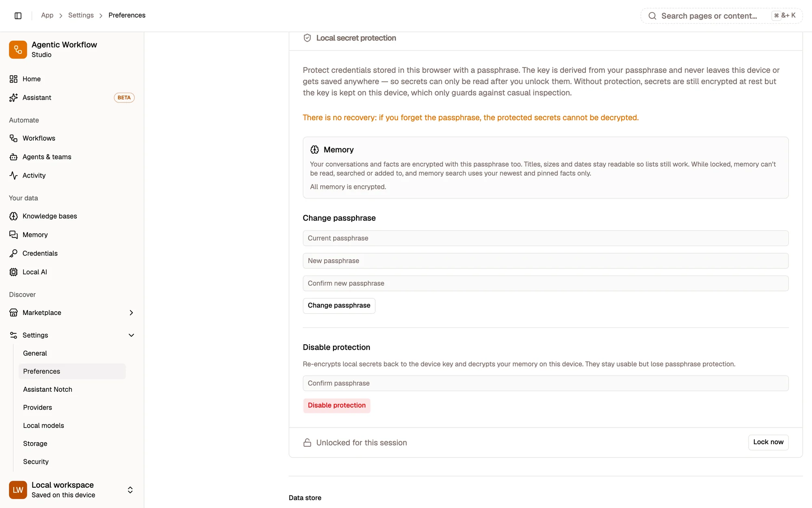Open Agents & teams robot icon
The height and width of the screenshot is (508, 812).
(x=13, y=157)
